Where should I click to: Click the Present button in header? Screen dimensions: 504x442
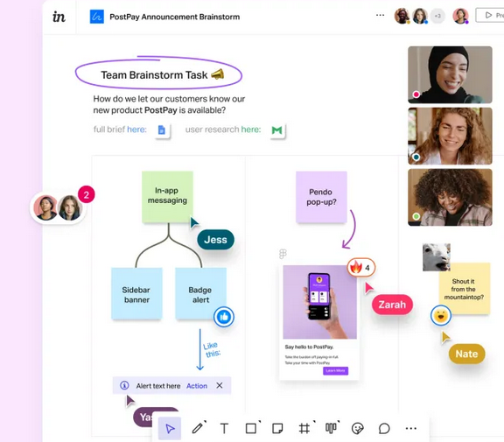[x=490, y=16]
